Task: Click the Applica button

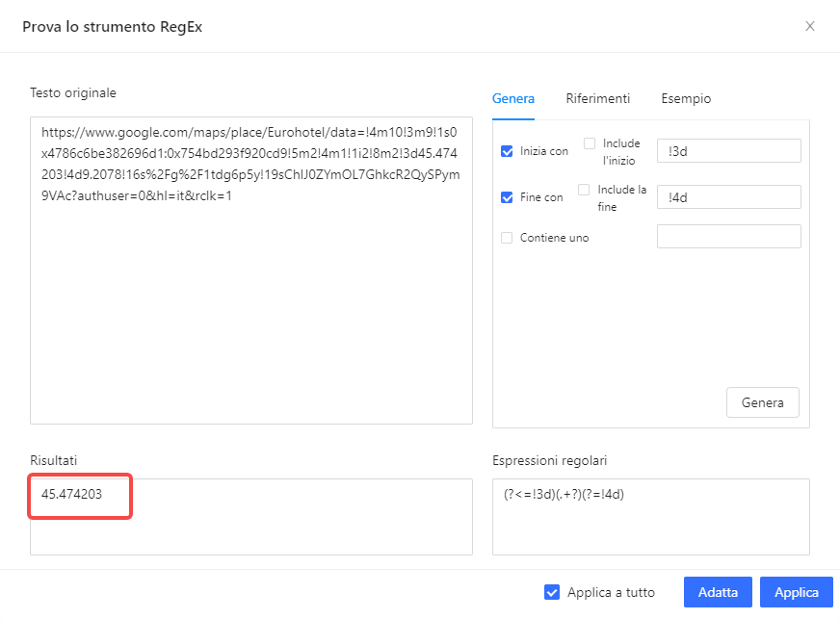Action: (x=796, y=592)
